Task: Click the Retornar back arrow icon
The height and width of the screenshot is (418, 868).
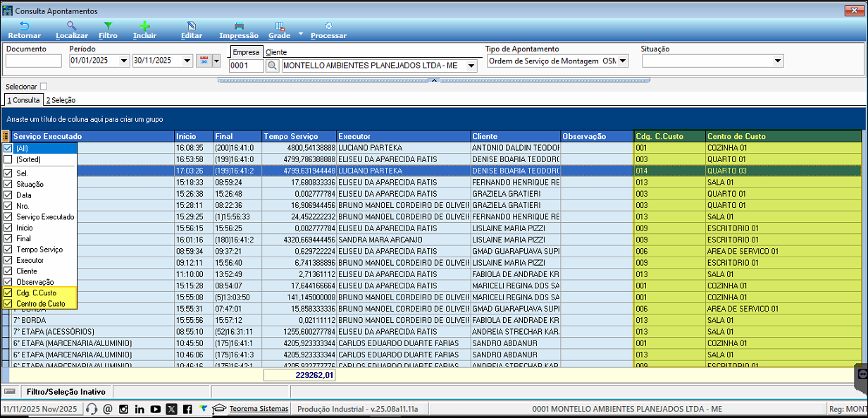Action: pos(24,26)
